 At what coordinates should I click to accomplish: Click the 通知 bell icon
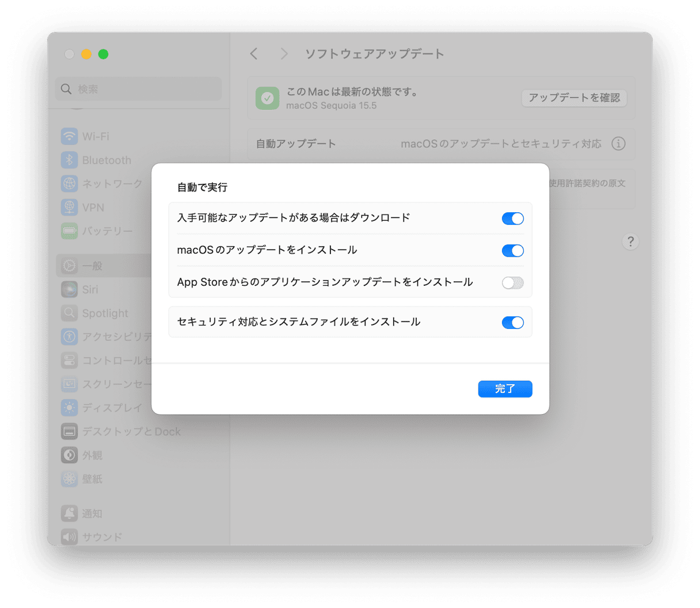pos(69,513)
